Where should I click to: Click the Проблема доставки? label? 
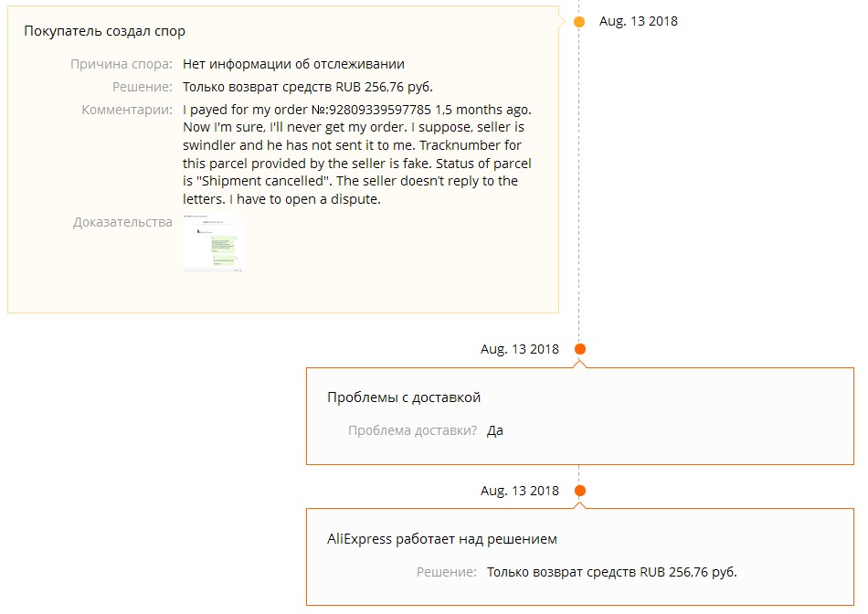coord(412,430)
